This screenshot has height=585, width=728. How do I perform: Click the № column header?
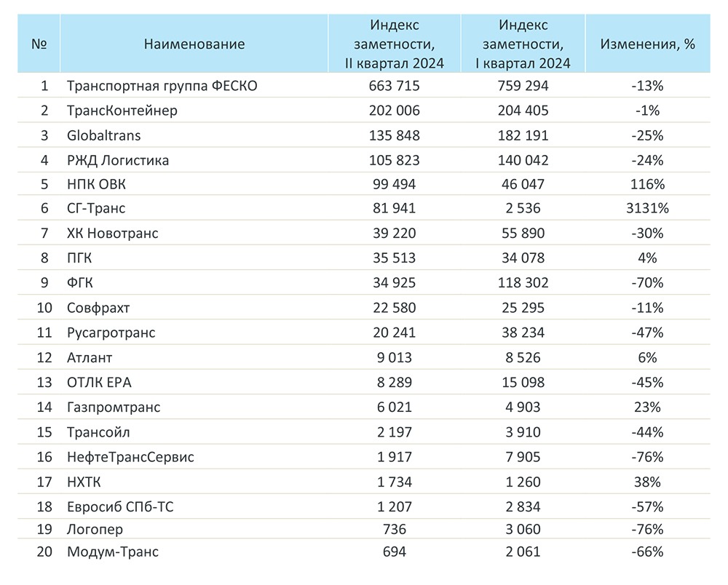tap(39, 44)
